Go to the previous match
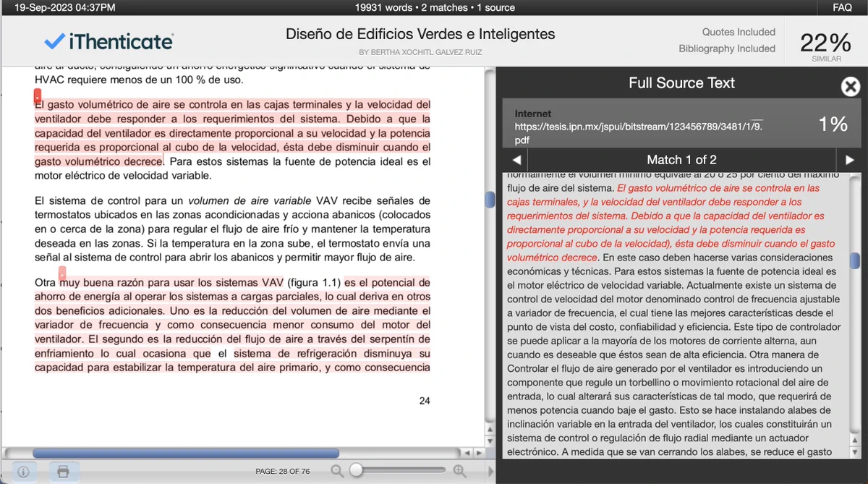Viewport: 868px width, 484px height. [516, 160]
